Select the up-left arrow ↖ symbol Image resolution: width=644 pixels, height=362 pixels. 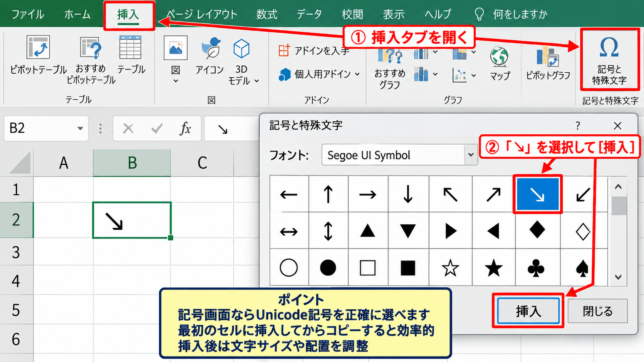[x=450, y=194]
